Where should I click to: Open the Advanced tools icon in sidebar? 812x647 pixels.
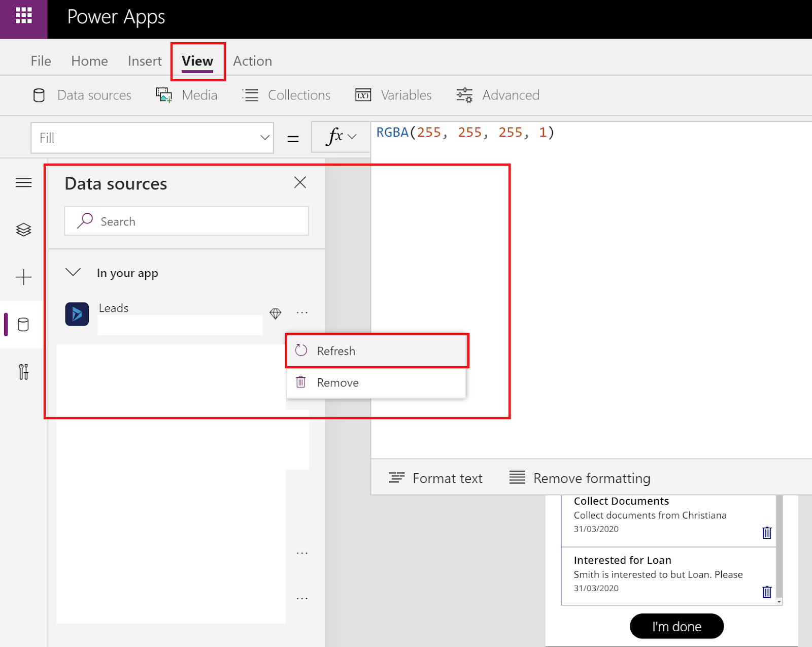pos(23,372)
